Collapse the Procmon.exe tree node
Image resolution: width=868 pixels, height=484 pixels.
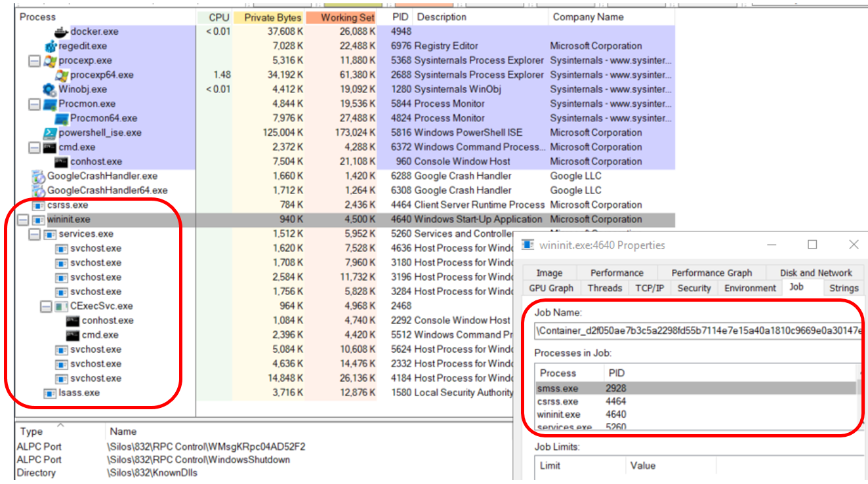click(x=34, y=104)
